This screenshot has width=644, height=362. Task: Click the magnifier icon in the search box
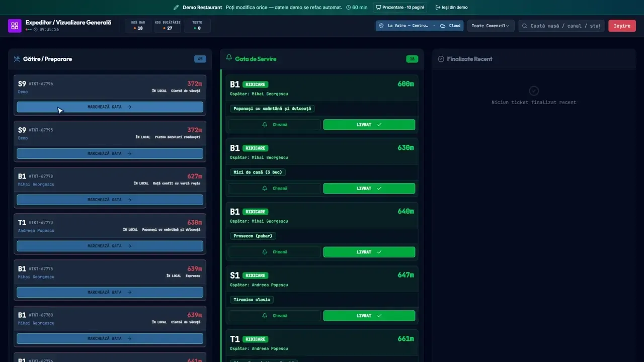click(525, 26)
